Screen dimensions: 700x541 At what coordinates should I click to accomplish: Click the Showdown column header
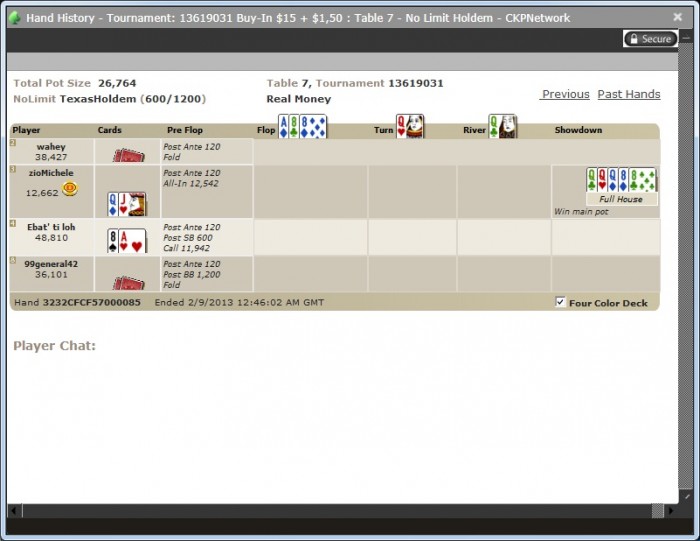[x=578, y=130]
